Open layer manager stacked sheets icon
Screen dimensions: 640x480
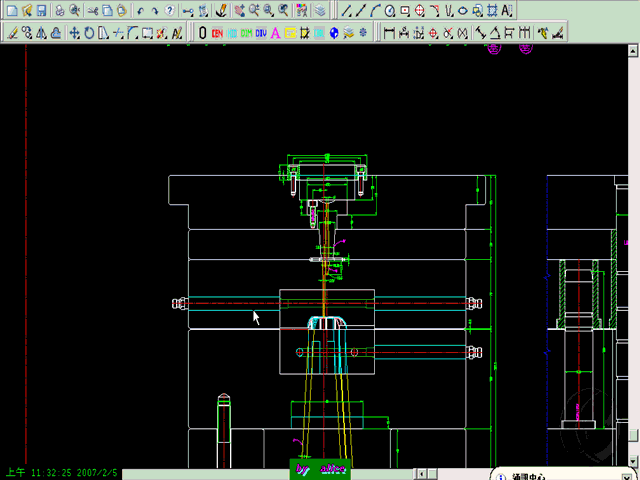pos(320,11)
